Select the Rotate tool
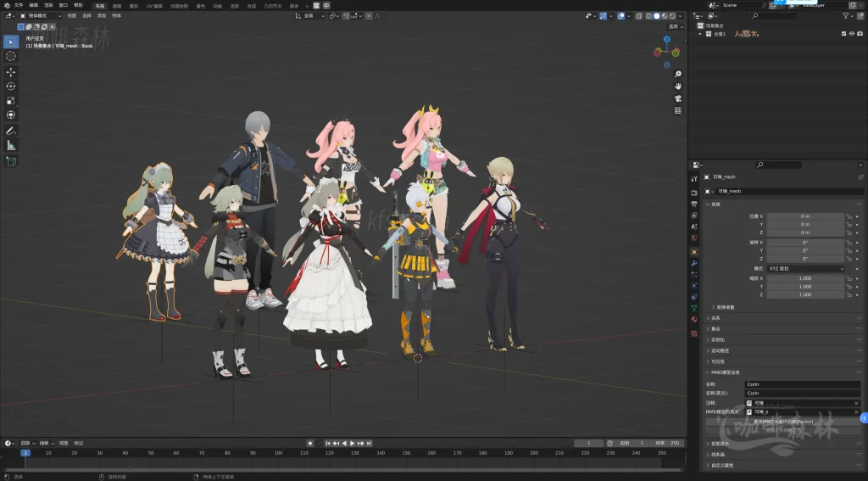This screenshot has height=481, width=868. click(x=11, y=86)
